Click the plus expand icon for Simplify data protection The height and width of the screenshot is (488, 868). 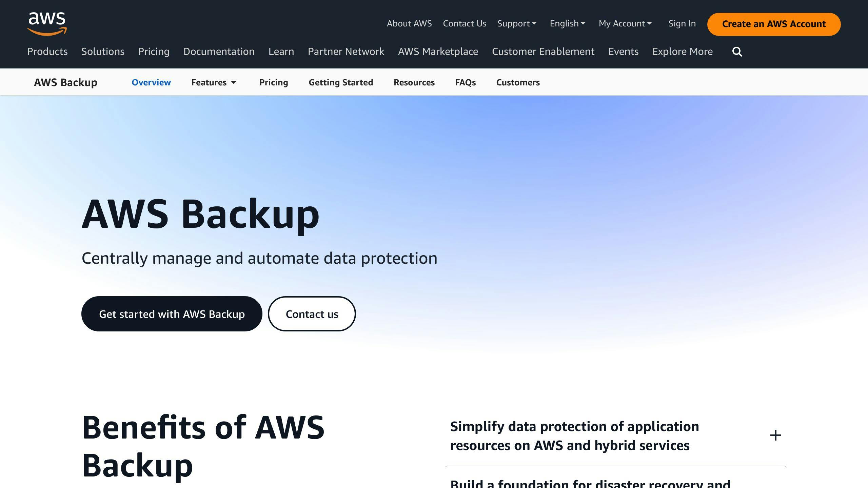coord(775,435)
